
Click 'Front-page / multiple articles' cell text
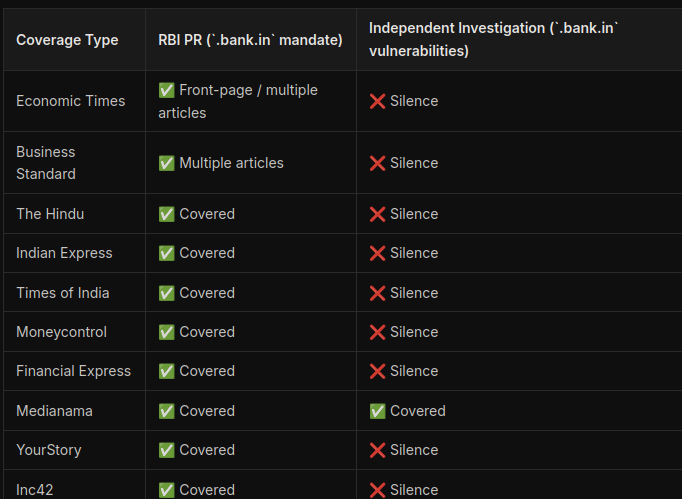pyautogui.click(x=238, y=101)
